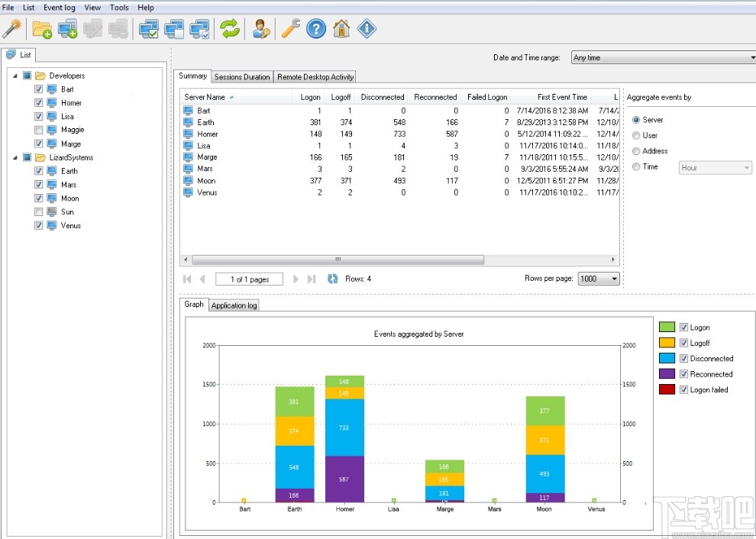Image resolution: width=756 pixels, height=539 pixels.
Task: Add a new group using the folder-plus icon
Action: 43,28
